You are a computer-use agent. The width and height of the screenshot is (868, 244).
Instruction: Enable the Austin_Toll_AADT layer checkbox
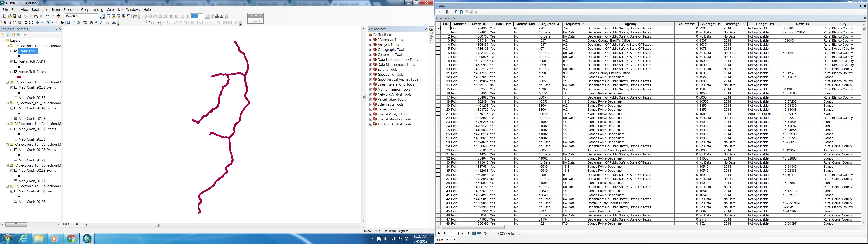(x=16, y=62)
